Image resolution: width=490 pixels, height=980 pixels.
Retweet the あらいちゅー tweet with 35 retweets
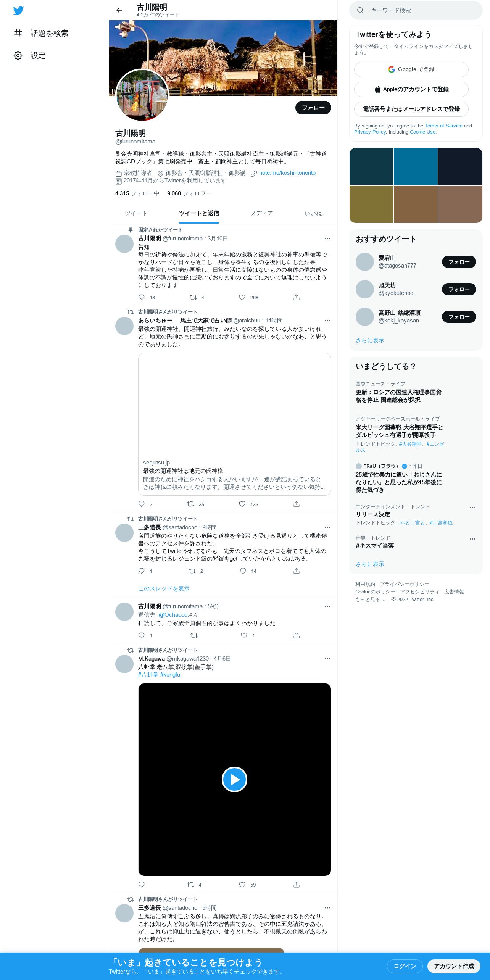coord(190,504)
